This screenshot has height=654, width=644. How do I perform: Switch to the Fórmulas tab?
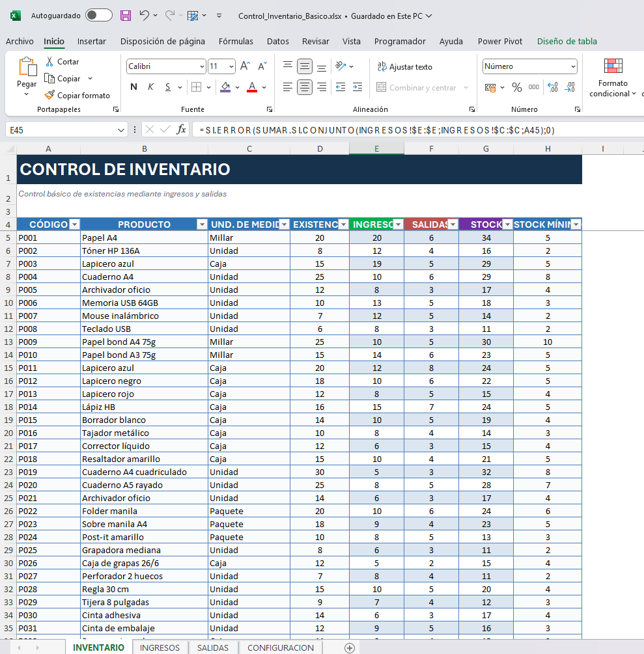[236, 41]
